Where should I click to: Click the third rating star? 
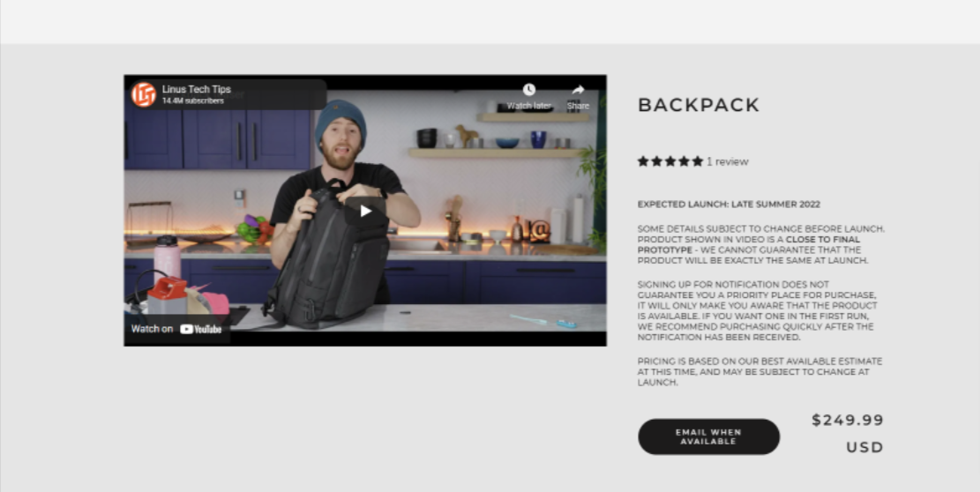(670, 161)
